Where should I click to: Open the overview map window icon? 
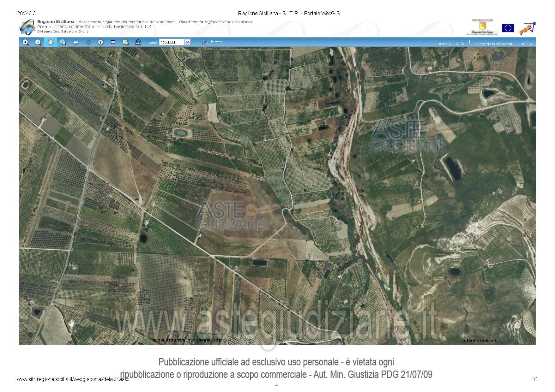click(113, 42)
